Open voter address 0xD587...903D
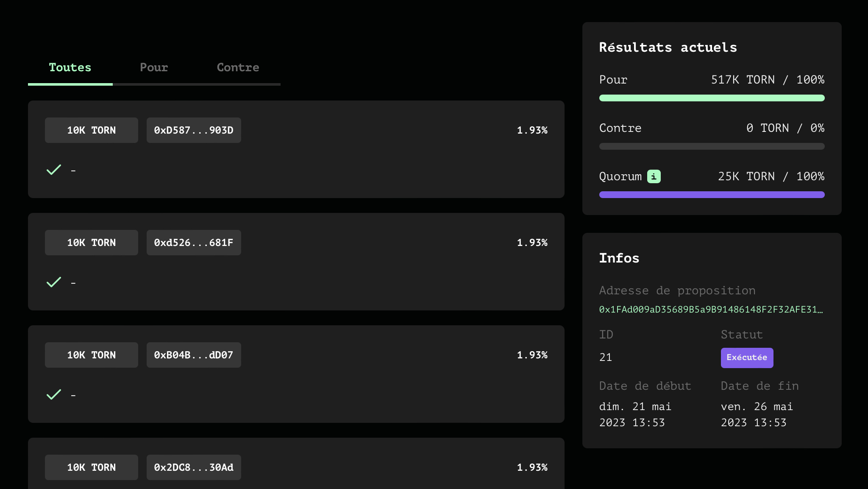Image resolution: width=868 pixels, height=489 pixels. pyautogui.click(x=194, y=130)
